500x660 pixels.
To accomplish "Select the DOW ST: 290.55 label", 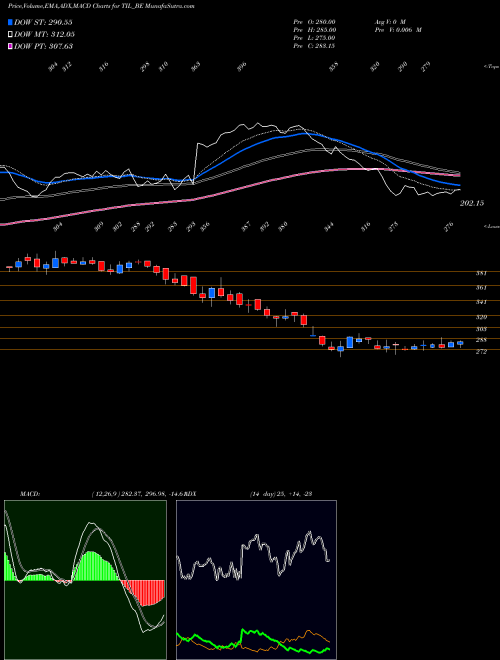I will coord(43,22).
